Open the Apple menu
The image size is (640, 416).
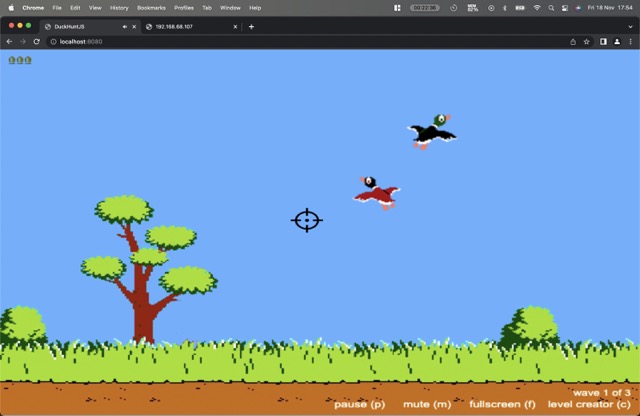(11, 8)
